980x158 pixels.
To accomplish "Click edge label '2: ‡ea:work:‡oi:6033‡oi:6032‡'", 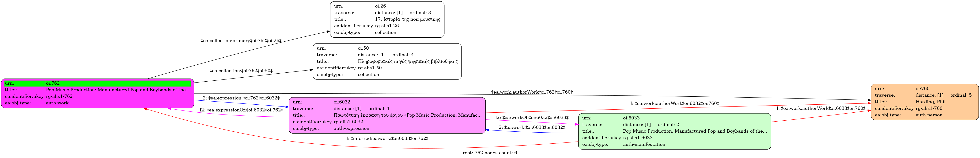I will 532,127.
